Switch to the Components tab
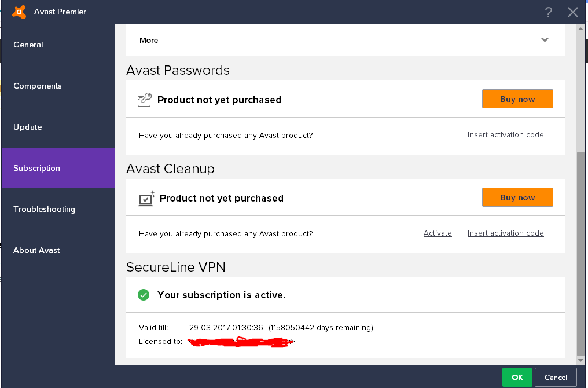Image resolution: width=588 pixels, height=388 pixels. pyautogui.click(x=38, y=86)
